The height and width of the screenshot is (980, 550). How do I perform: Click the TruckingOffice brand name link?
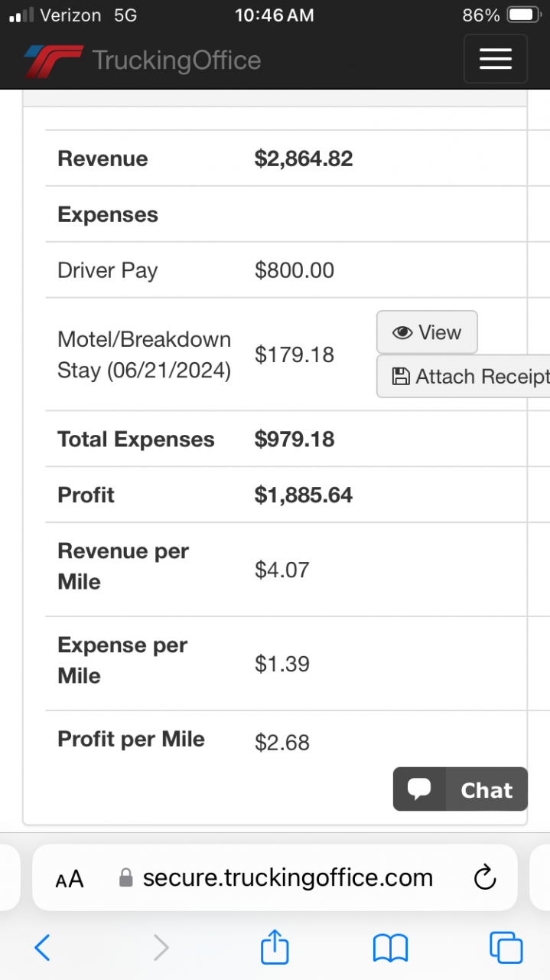pos(177,60)
